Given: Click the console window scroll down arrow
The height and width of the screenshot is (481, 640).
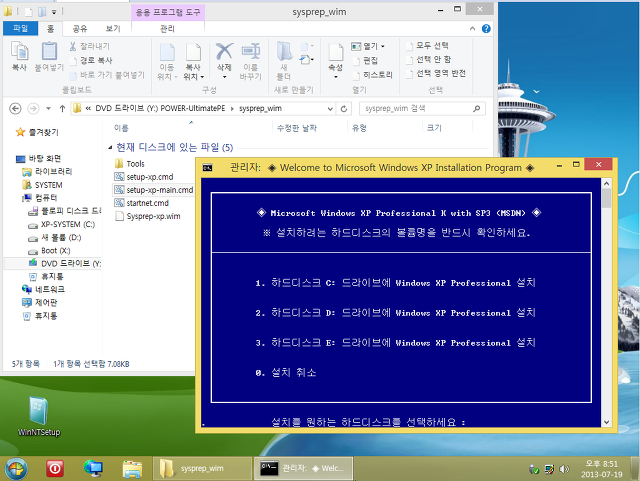Looking at the screenshot, I should pos(607,422).
